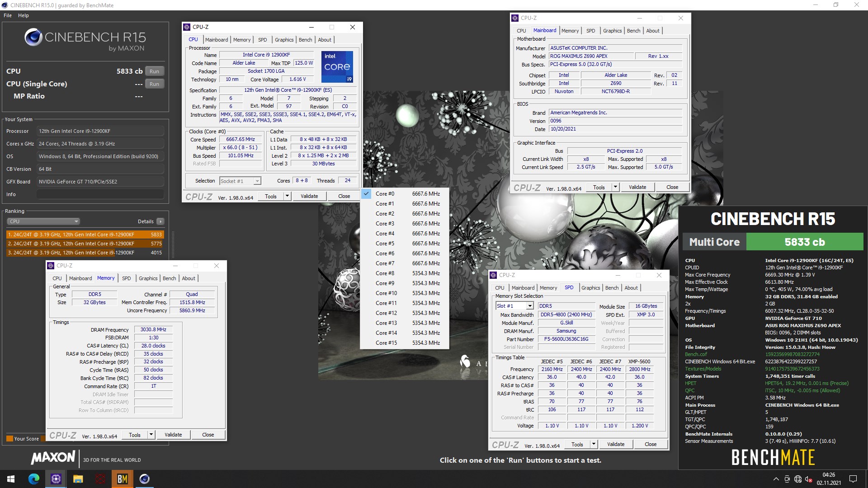
Task: Click the CPU-Z title icon in the Memory window
Action: point(51,266)
